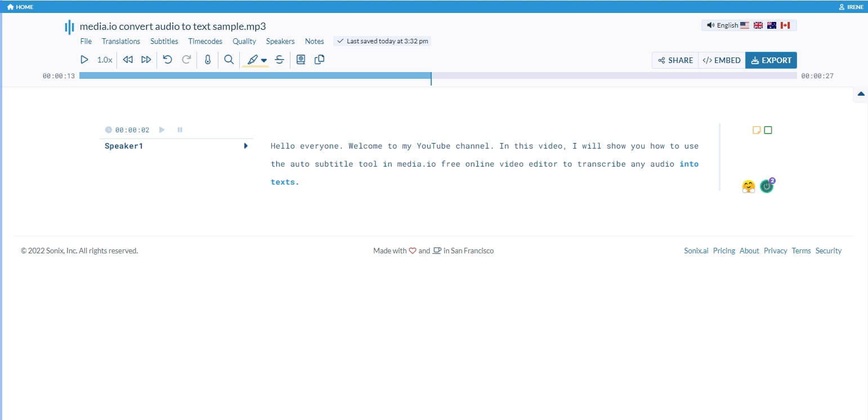
Task: Play the paragraph from its timestamp row
Action: [x=162, y=130]
